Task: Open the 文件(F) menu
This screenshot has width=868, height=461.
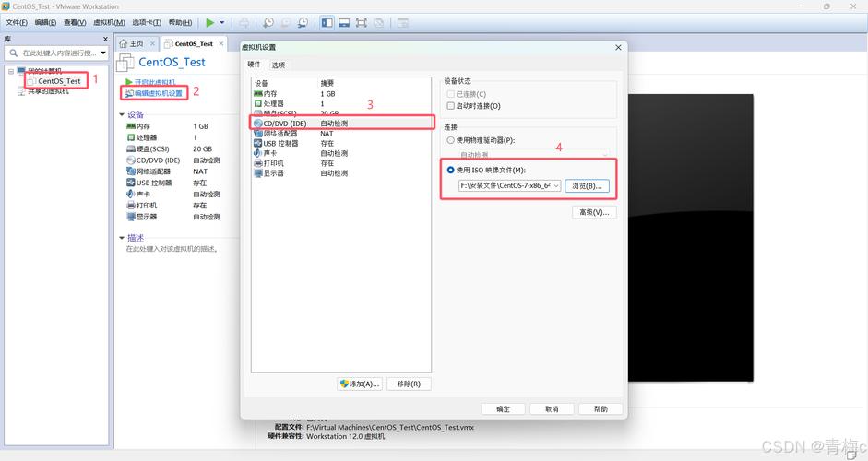Action: click(x=17, y=23)
